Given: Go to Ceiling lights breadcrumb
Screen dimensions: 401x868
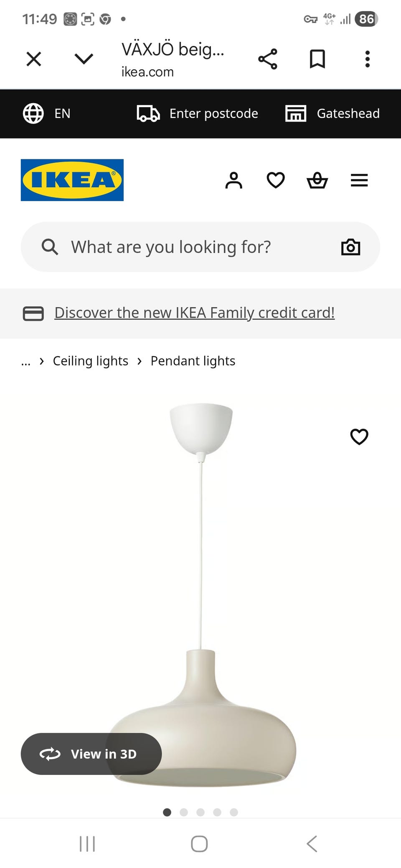Looking at the screenshot, I should [90, 361].
